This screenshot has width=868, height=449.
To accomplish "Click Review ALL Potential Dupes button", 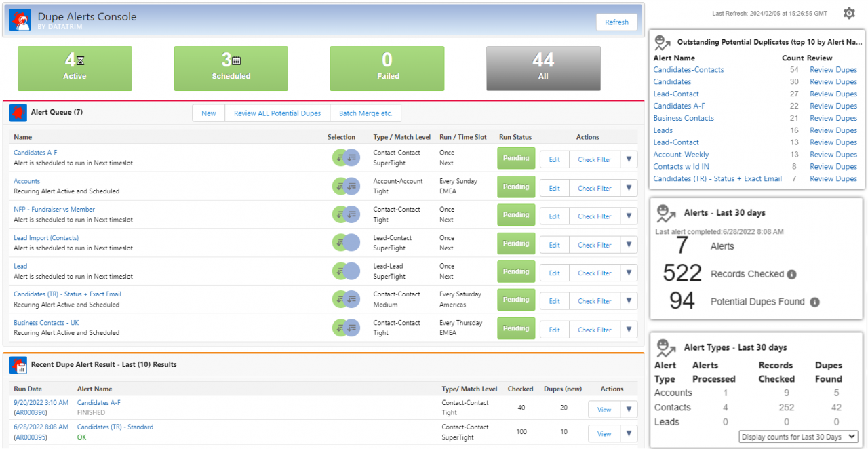I will (x=277, y=113).
